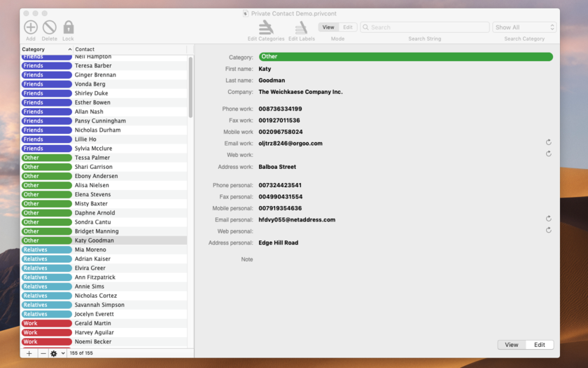Image resolution: width=588 pixels, height=368 pixels.
Task: Click the refresh icon beside Email work
Action: [549, 142]
